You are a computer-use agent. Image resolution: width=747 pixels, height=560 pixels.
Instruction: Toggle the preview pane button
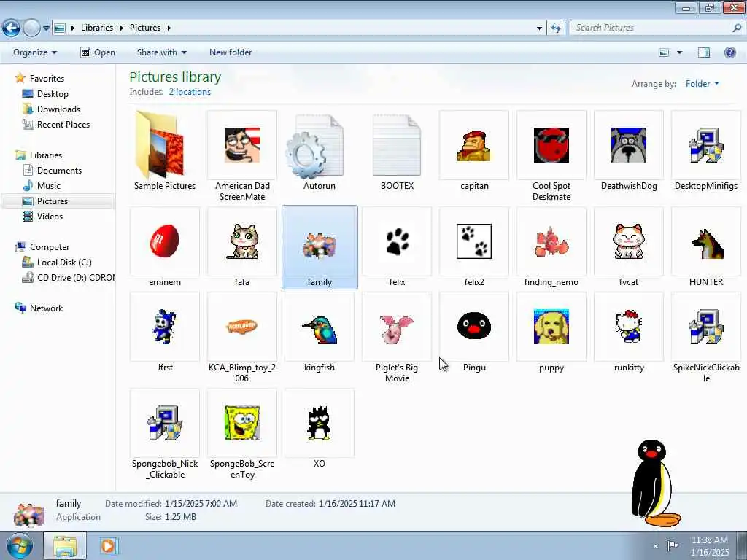click(x=704, y=52)
